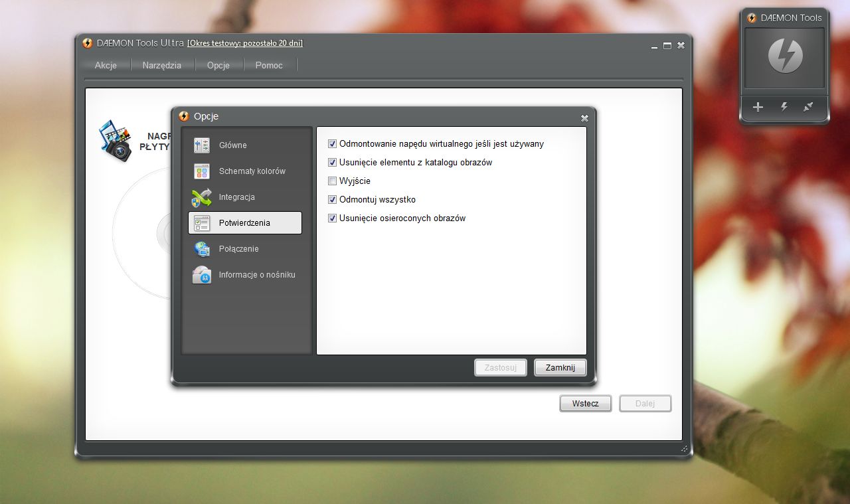Click the Opcje dialog title icon
The width and height of the screenshot is (850, 504).
pos(184,116)
